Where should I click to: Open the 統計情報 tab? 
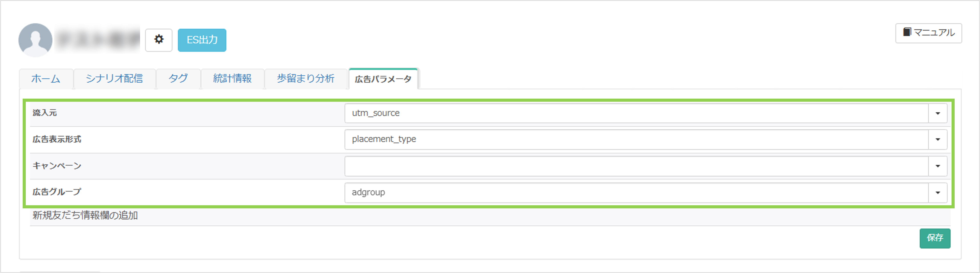[x=232, y=79]
